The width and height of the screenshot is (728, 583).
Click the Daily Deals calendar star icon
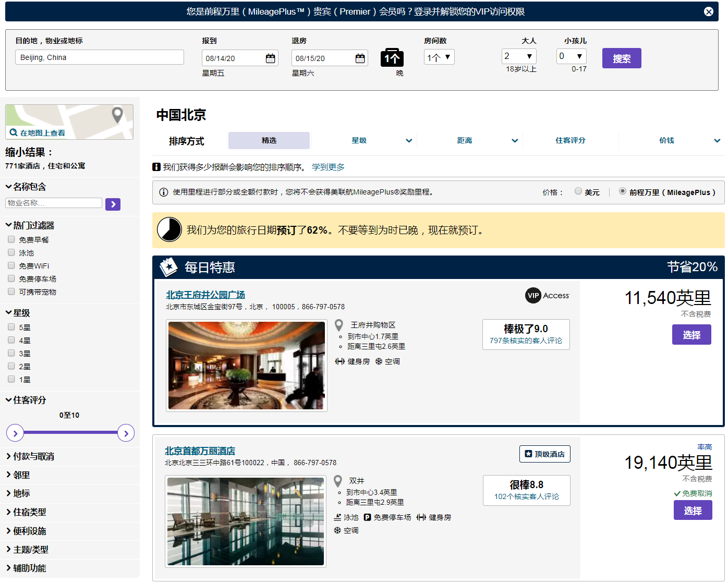[168, 267]
